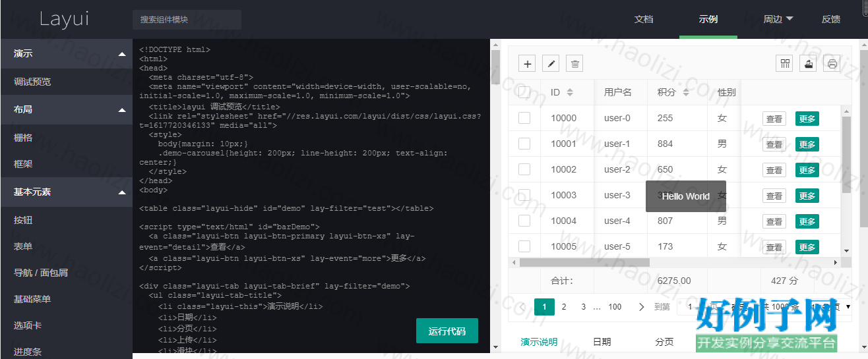
Task: Check the row checkbox for ID 10004
Action: click(x=524, y=221)
